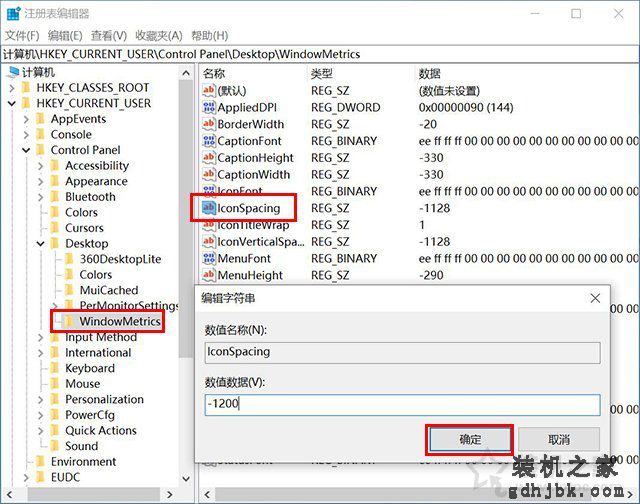The image size is (640, 504).
Task: Open the 收藏夹(A) menu
Action: (x=159, y=36)
